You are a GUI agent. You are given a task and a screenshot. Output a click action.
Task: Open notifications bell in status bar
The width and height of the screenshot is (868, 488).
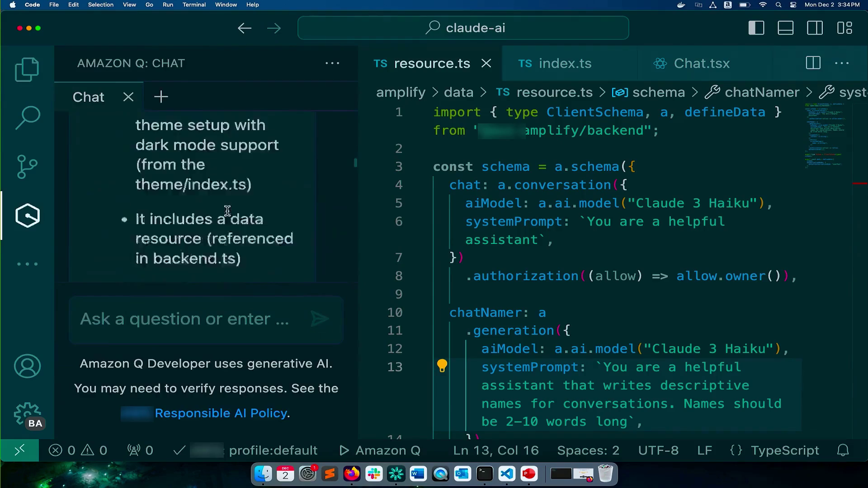(x=843, y=450)
